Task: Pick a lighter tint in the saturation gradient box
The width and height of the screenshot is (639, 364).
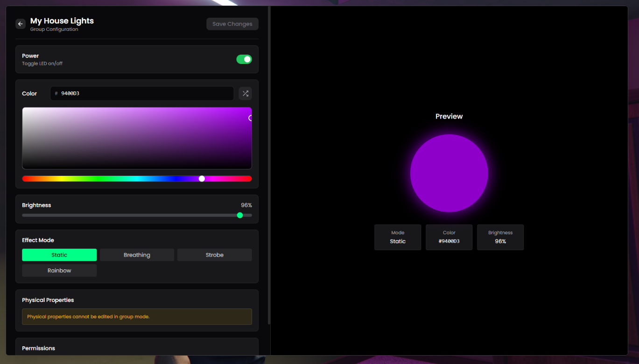Action: pyautogui.click(x=70, y=121)
